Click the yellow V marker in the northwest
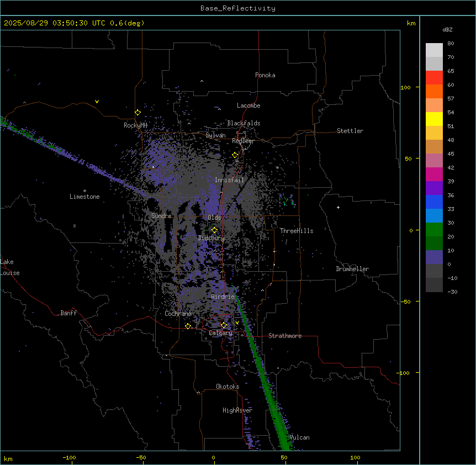476x465 pixels. pos(97,102)
